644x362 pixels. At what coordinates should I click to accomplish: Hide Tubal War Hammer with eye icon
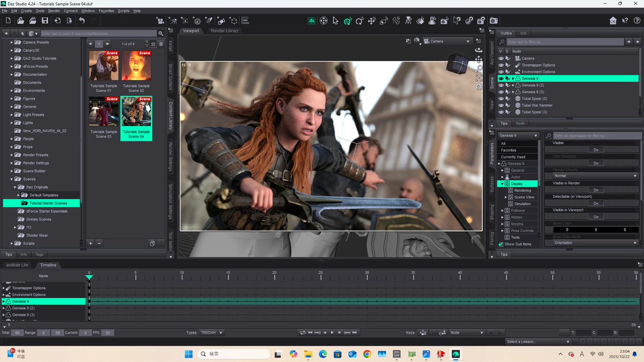point(501,106)
